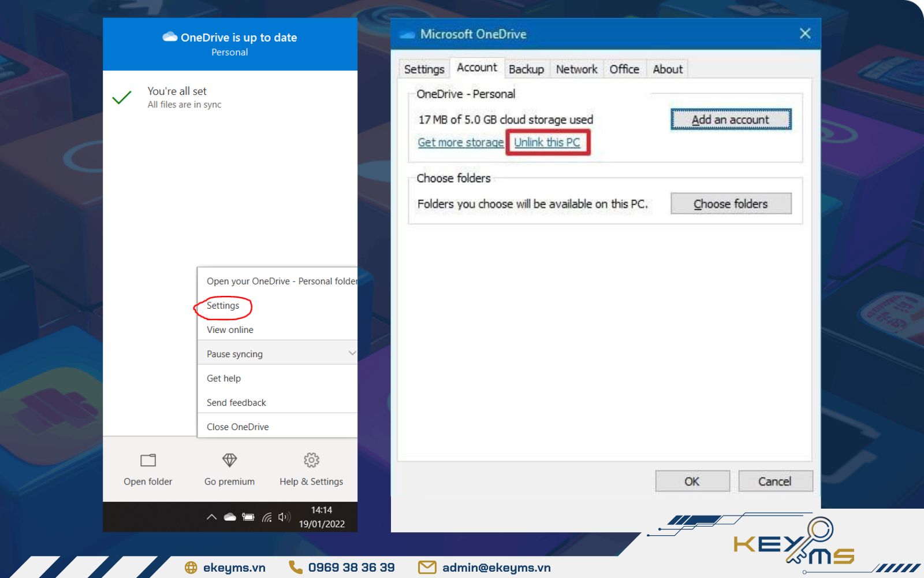Switch to the Backup tab
The height and width of the screenshot is (578, 924).
pos(526,69)
